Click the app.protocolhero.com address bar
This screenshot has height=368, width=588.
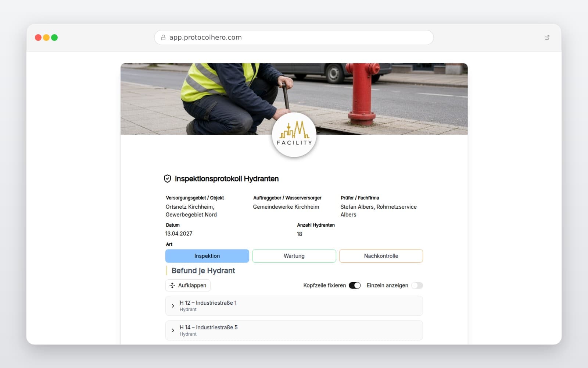point(294,38)
